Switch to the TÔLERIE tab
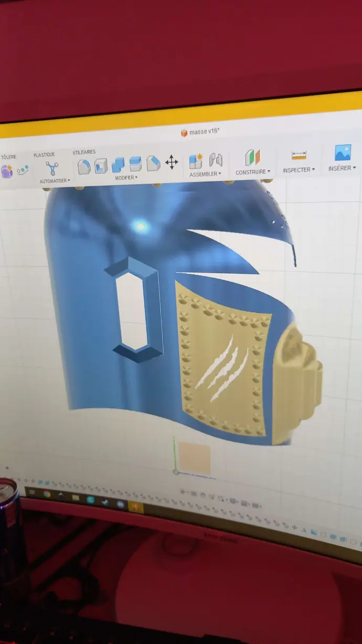 pyautogui.click(x=8, y=157)
